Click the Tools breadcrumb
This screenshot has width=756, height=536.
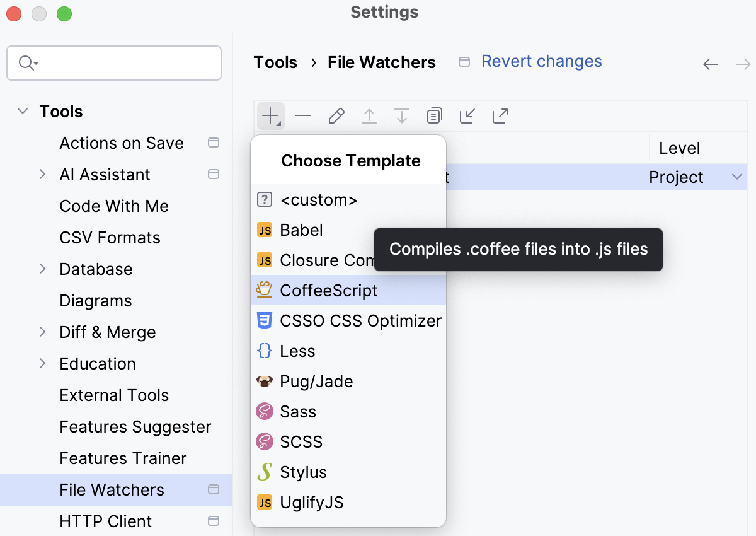point(275,62)
